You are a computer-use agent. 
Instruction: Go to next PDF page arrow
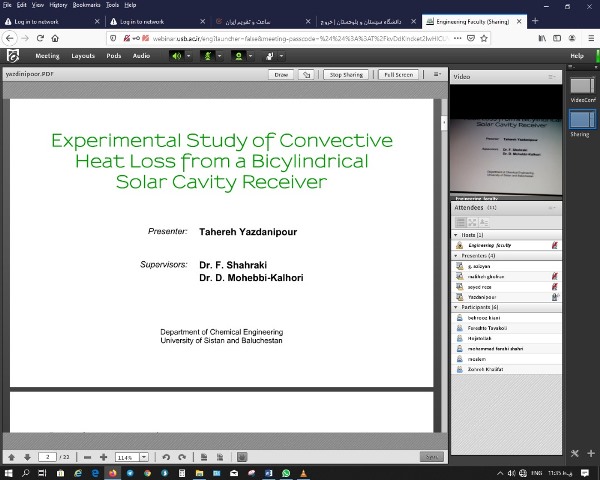pyautogui.click(x=27, y=457)
